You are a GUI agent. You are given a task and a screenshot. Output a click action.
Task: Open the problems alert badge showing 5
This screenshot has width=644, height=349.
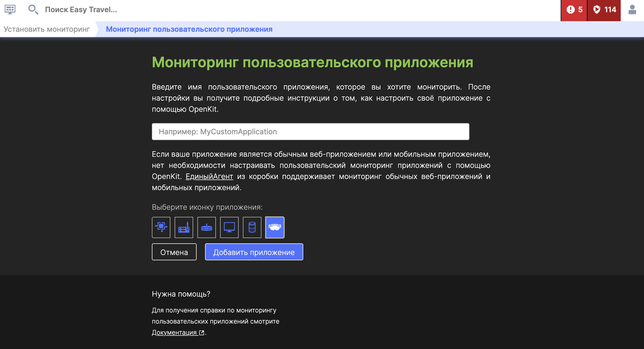tap(574, 10)
